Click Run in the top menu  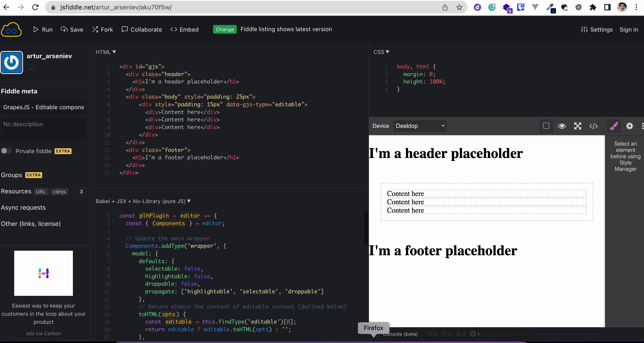click(x=43, y=30)
